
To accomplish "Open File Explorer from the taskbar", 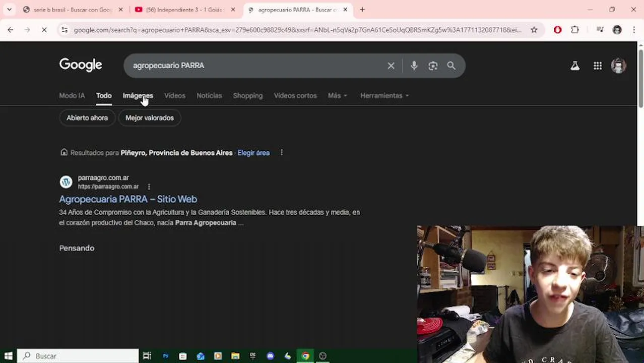I will (x=235, y=356).
